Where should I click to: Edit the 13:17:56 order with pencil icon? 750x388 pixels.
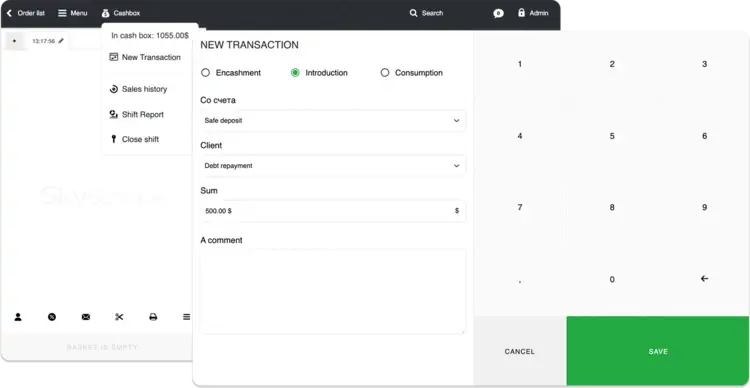pos(61,41)
